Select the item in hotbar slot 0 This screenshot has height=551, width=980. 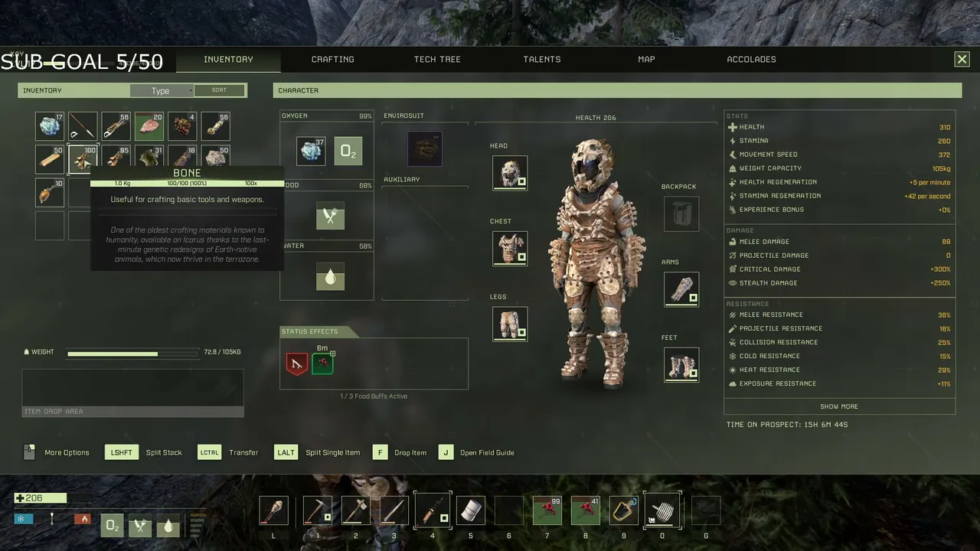[662, 510]
